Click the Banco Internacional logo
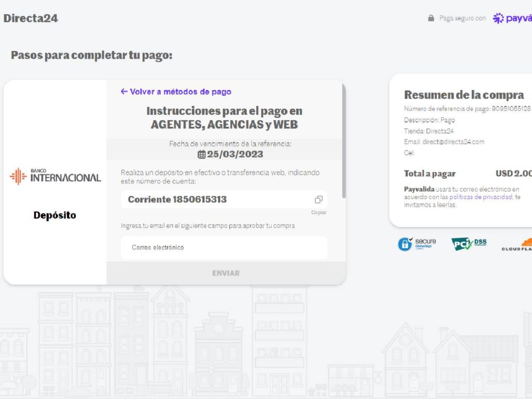Screen dimensions: 532x399 pyautogui.click(x=55, y=176)
